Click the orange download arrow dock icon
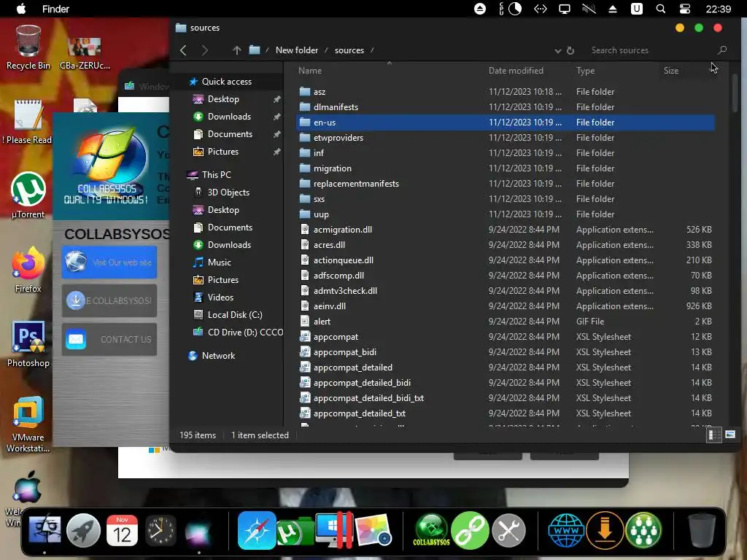Viewport: 747px width, 560px height. coord(605,530)
